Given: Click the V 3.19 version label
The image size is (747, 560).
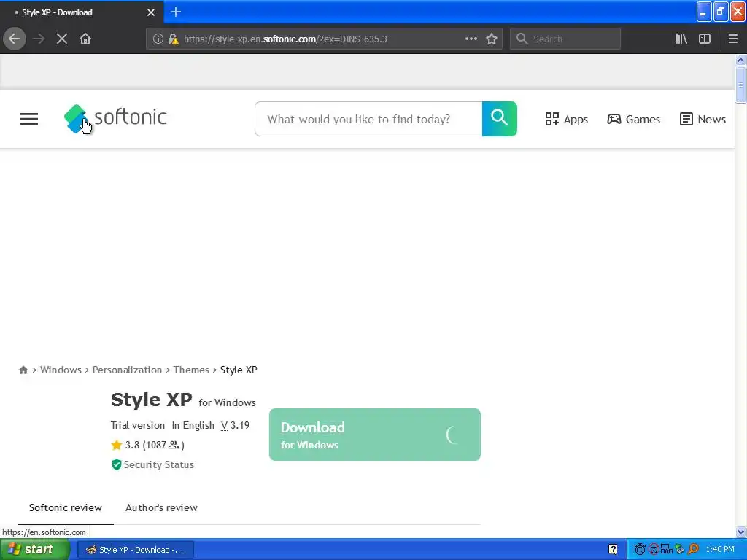Looking at the screenshot, I should [235, 425].
